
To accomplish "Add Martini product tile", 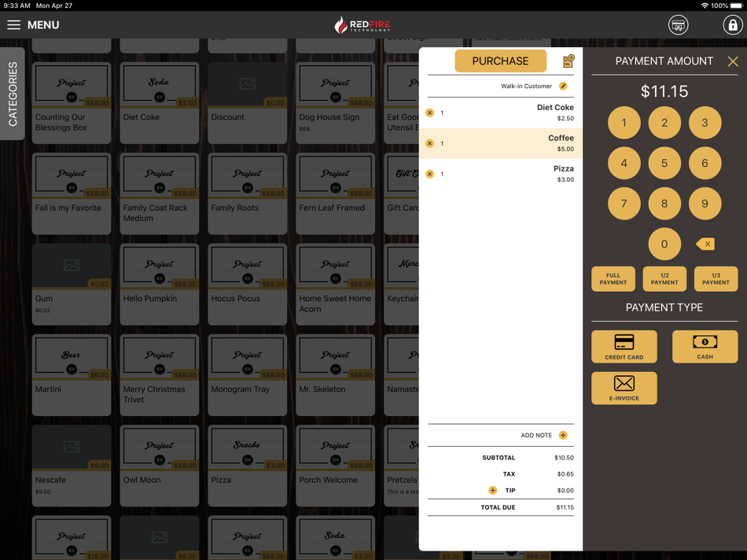I will (72, 375).
